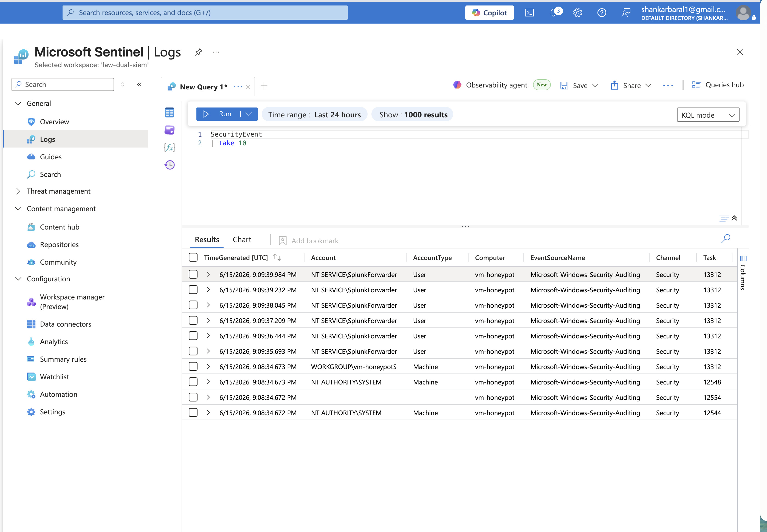Open Watchlist in Configuration
767x532 pixels.
coord(54,377)
